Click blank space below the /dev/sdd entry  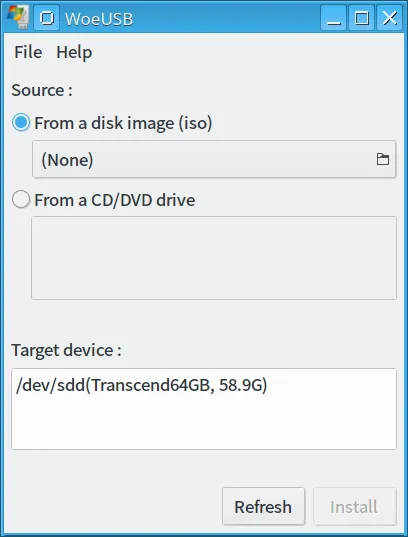[x=204, y=423]
